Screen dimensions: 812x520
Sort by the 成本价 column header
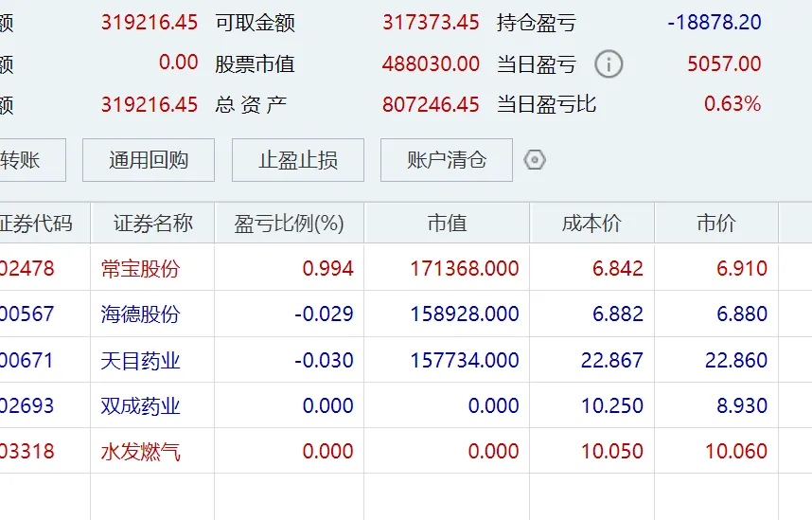pyautogui.click(x=591, y=224)
